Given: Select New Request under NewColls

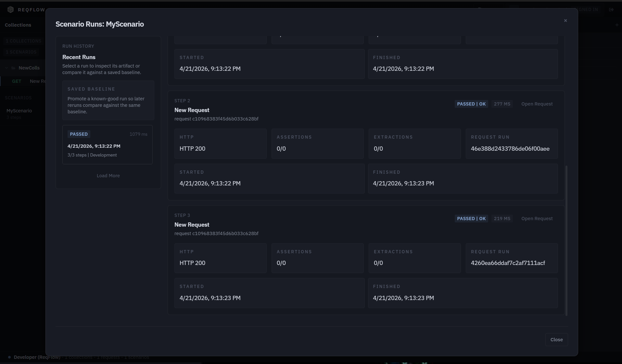Looking at the screenshot, I should coord(38,81).
